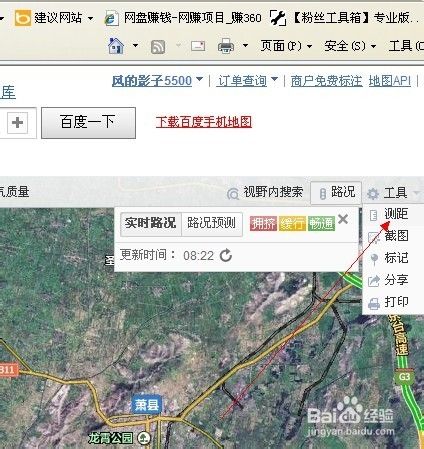
Task: Click the Read Mail envelope icon
Action: pyautogui.click(x=198, y=46)
